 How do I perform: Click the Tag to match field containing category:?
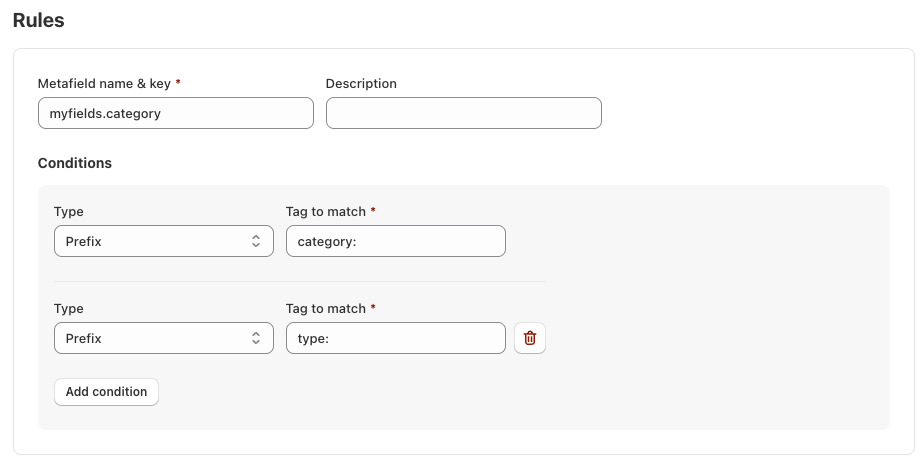(x=395, y=241)
